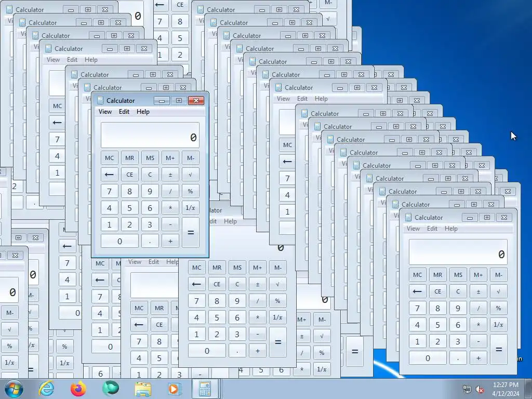The image size is (532, 399).
Task: Click backspace arrow in frontmost right-side Calculator
Action: (x=417, y=291)
